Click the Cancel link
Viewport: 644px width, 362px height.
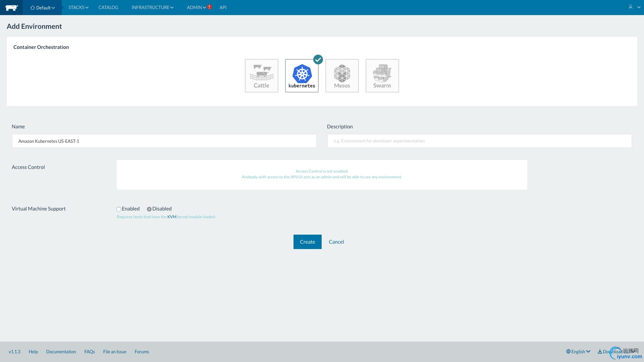(x=336, y=242)
